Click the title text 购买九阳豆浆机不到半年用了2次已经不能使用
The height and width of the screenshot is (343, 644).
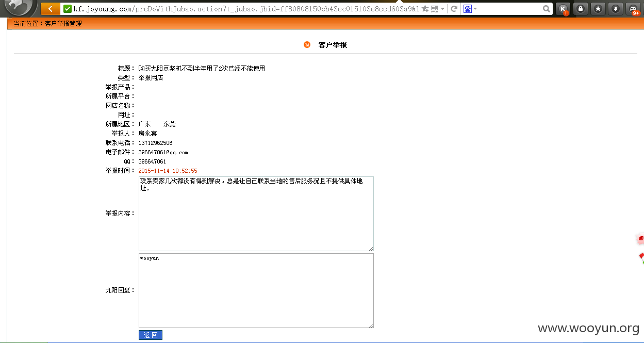202,69
